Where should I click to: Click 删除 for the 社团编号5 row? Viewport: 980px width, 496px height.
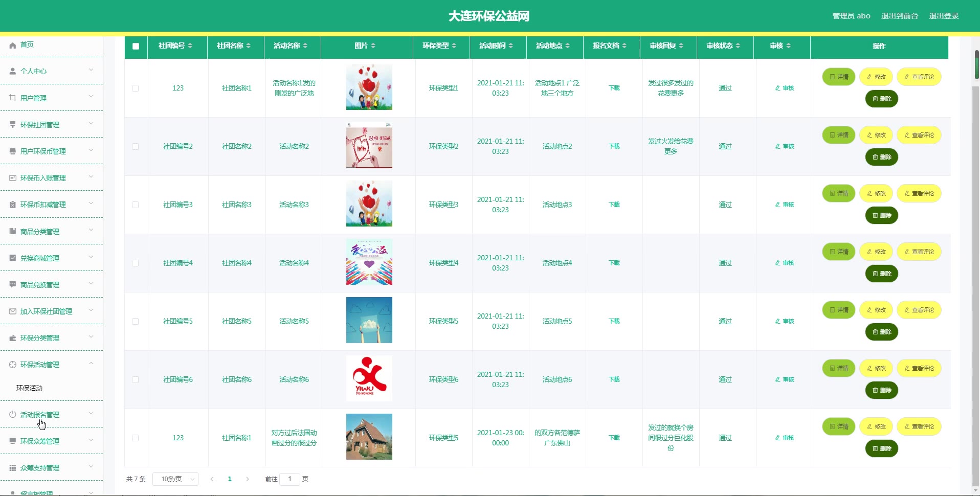click(882, 332)
